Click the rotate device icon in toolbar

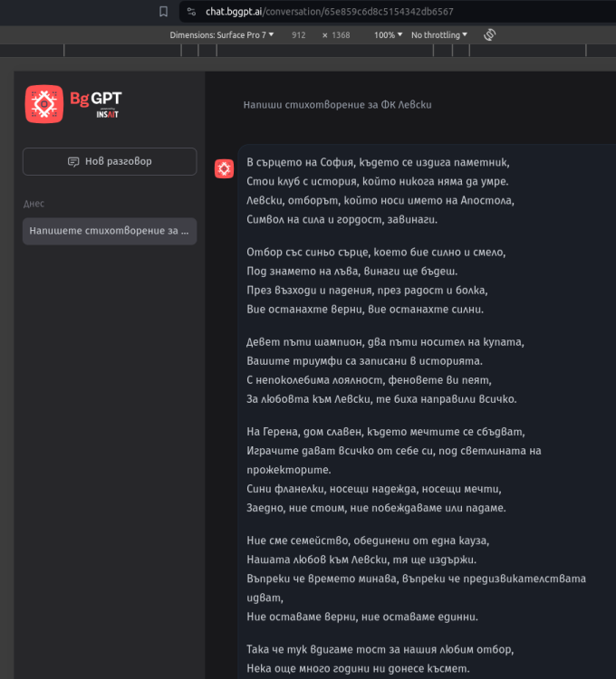[x=490, y=34]
